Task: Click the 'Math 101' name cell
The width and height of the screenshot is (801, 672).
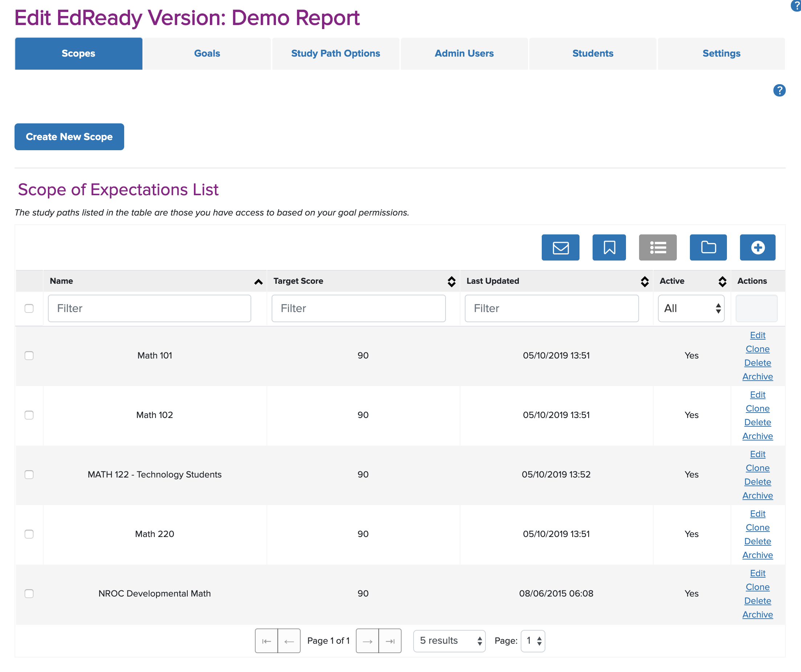Action: tap(154, 356)
